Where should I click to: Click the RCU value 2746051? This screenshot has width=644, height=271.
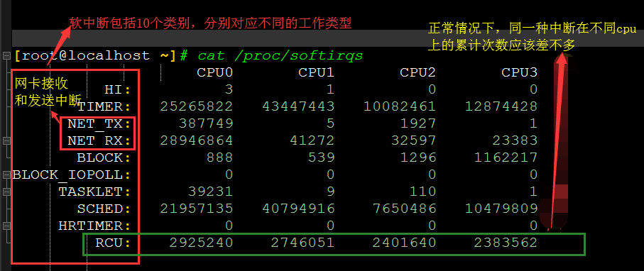tap(302, 243)
